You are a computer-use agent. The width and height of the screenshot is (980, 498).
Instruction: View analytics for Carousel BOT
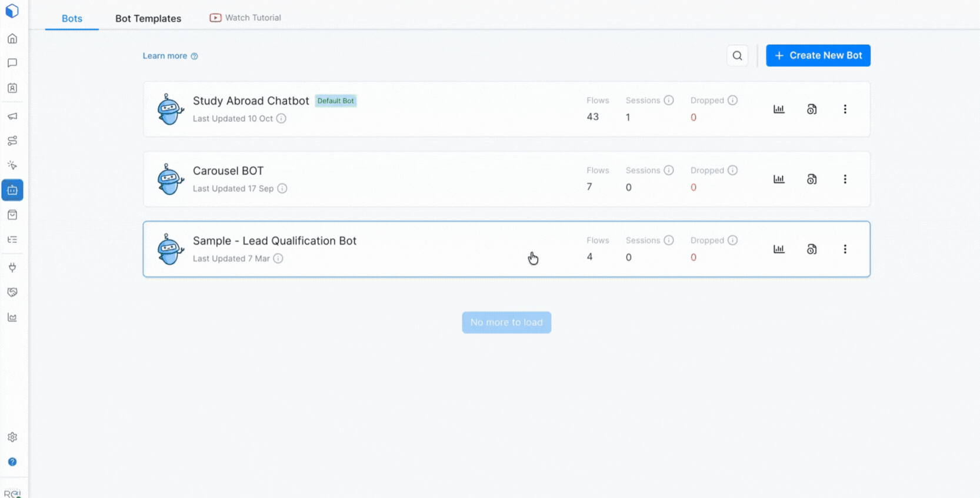(x=779, y=179)
